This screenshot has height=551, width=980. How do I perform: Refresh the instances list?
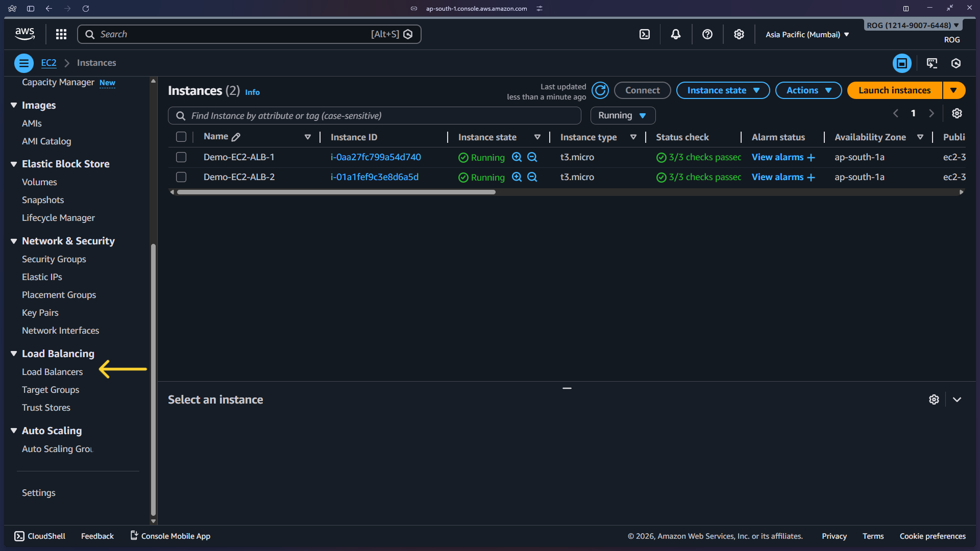pyautogui.click(x=600, y=90)
